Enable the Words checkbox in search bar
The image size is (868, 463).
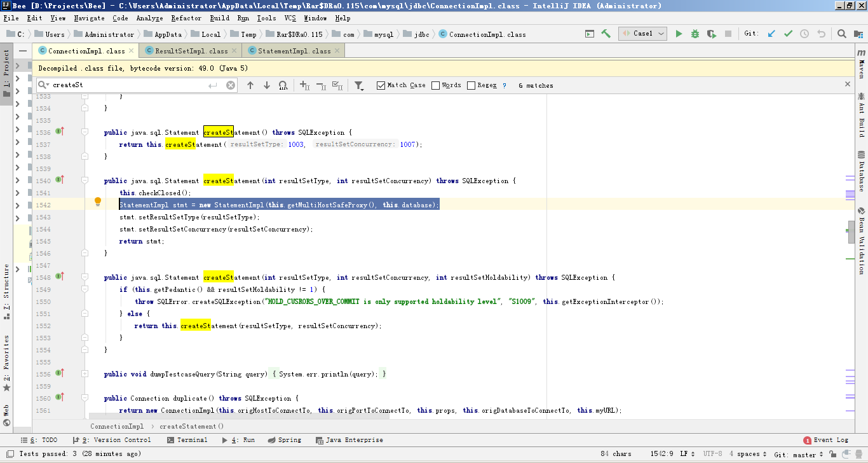[x=435, y=85]
